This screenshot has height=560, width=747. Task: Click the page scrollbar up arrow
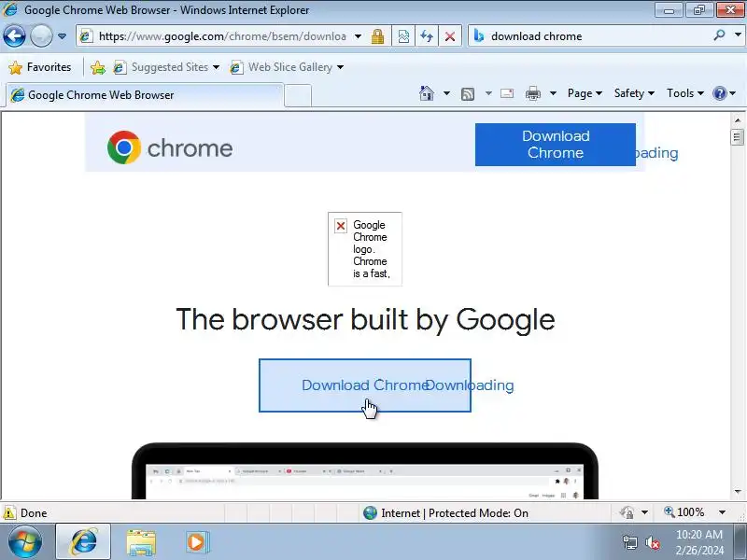point(738,120)
